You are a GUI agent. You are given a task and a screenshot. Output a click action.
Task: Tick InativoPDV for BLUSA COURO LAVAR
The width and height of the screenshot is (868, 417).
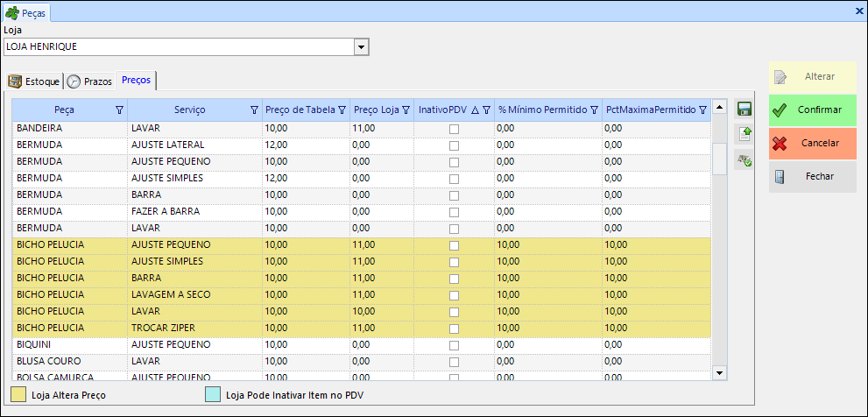(x=454, y=362)
